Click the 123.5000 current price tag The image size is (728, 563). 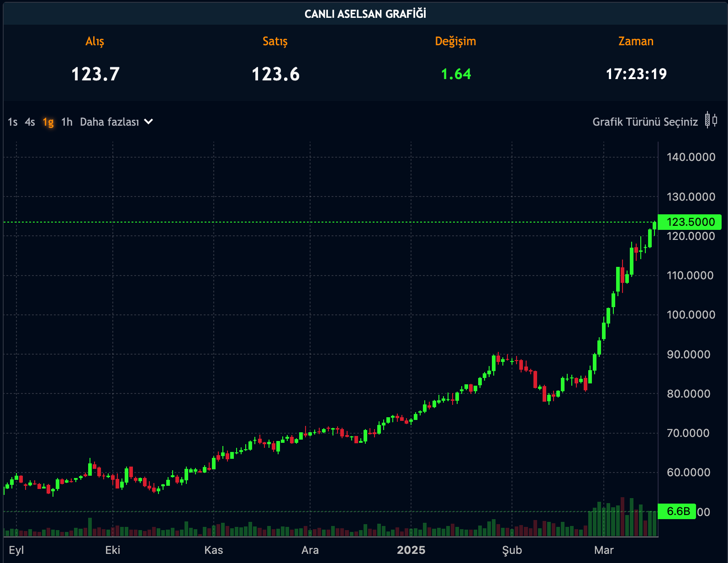(690, 222)
